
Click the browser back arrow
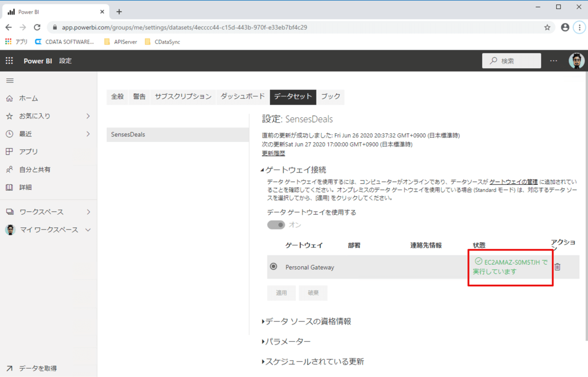click(x=8, y=27)
